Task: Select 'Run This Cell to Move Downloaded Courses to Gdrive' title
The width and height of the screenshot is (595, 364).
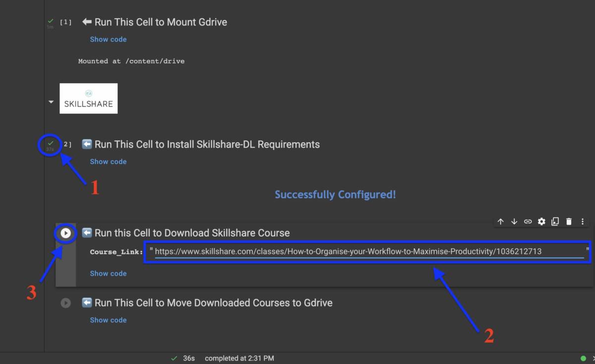Action: point(213,303)
